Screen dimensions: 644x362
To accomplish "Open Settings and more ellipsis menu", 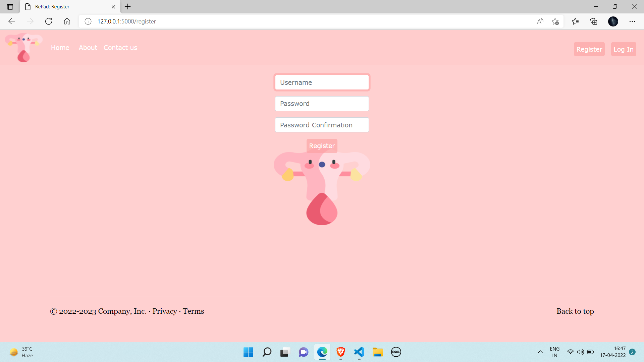I will [x=632, y=21].
